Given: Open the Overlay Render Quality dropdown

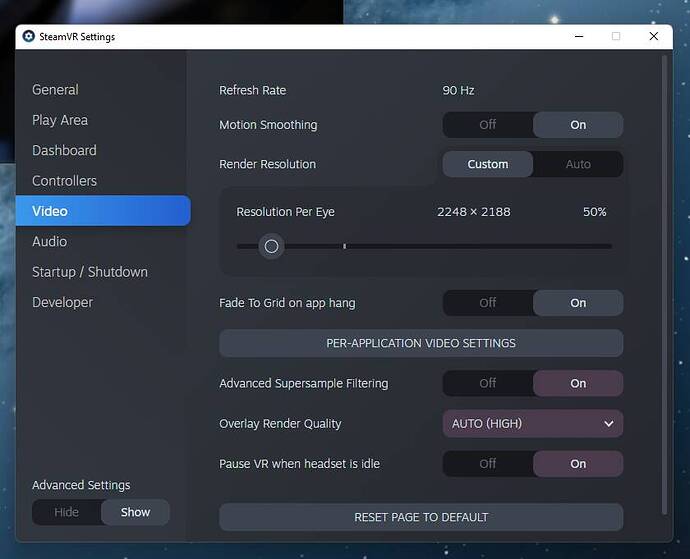Looking at the screenshot, I should [x=533, y=423].
